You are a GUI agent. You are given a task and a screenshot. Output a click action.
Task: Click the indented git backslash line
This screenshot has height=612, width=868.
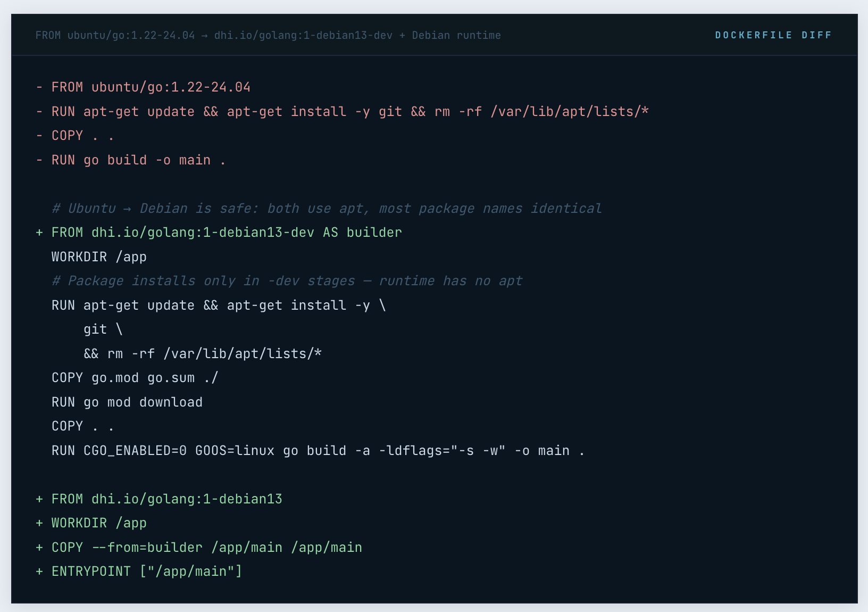[103, 329]
